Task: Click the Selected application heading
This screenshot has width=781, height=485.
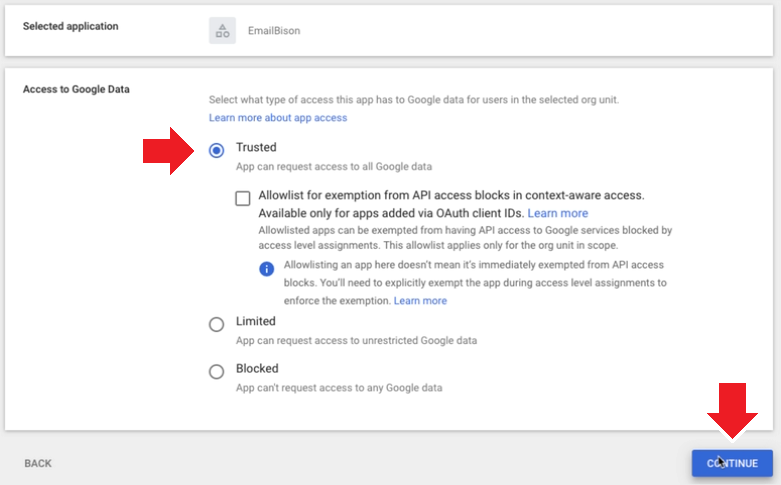Action: pyautogui.click(x=71, y=26)
